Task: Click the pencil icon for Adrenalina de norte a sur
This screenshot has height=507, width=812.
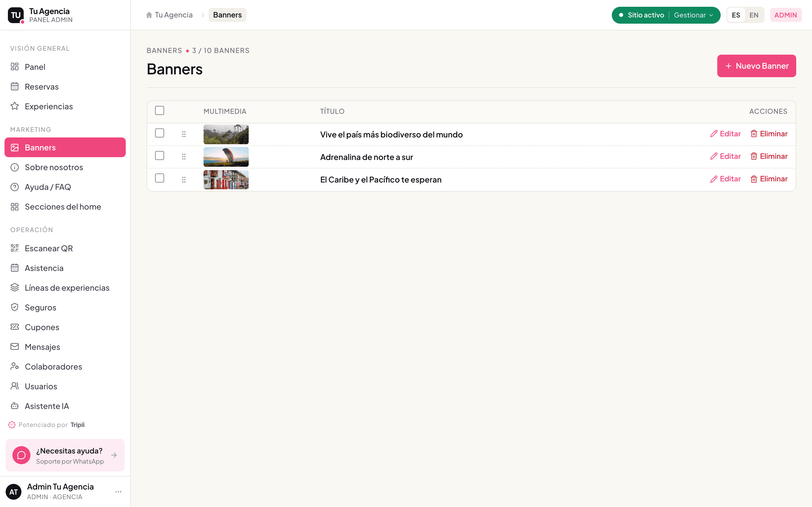Action: tap(713, 156)
